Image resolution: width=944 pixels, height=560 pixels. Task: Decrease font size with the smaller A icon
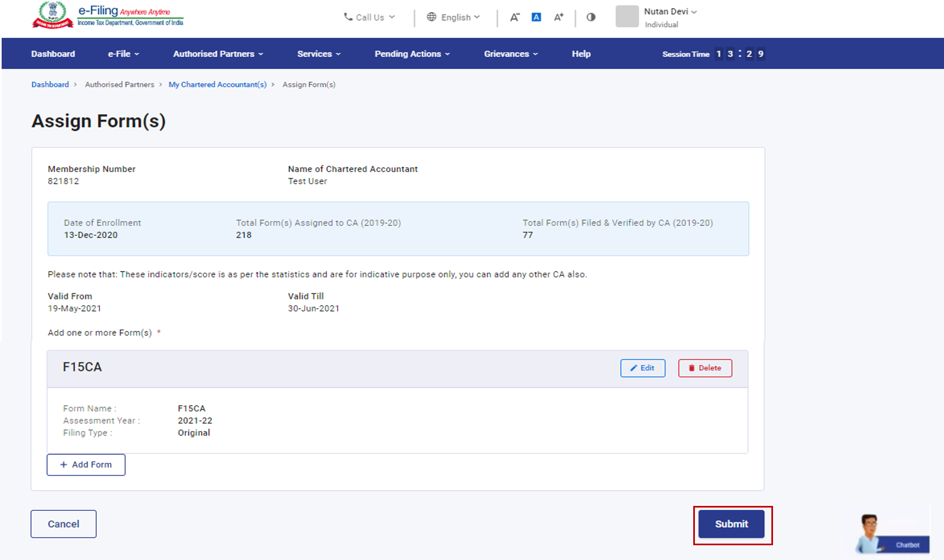514,17
